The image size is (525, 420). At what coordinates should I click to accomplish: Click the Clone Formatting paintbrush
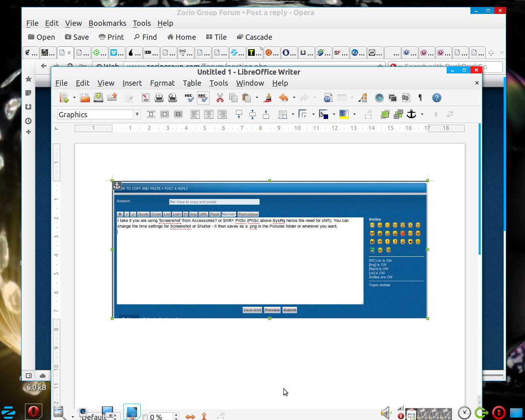[268, 98]
